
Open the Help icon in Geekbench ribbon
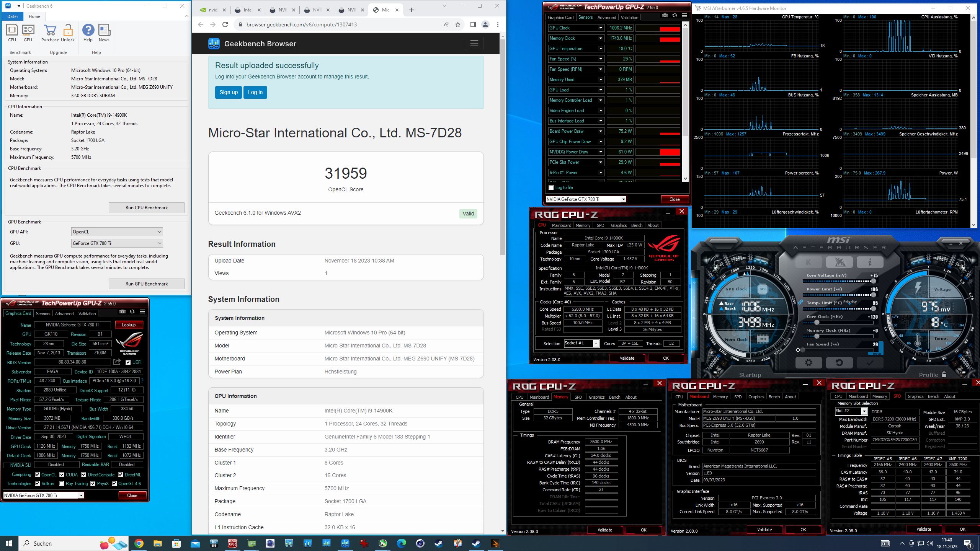(x=88, y=33)
